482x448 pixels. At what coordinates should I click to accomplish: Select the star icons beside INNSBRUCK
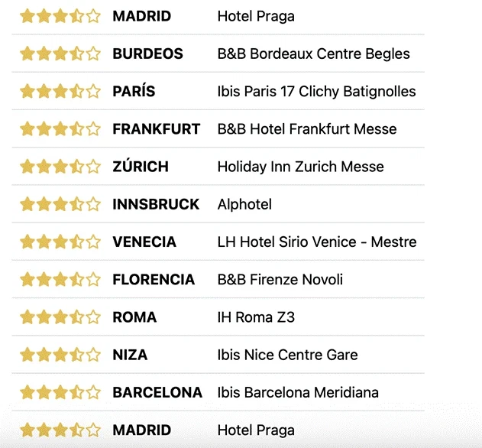coord(60,204)
